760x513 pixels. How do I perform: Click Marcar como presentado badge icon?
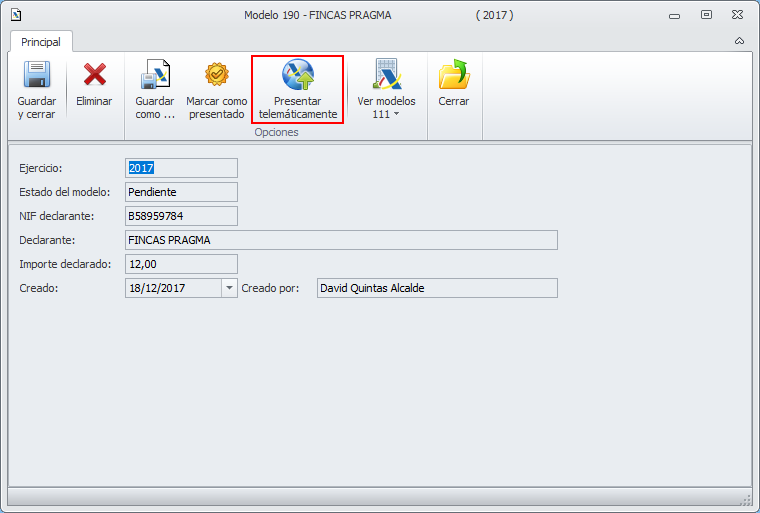click(217, 74)
